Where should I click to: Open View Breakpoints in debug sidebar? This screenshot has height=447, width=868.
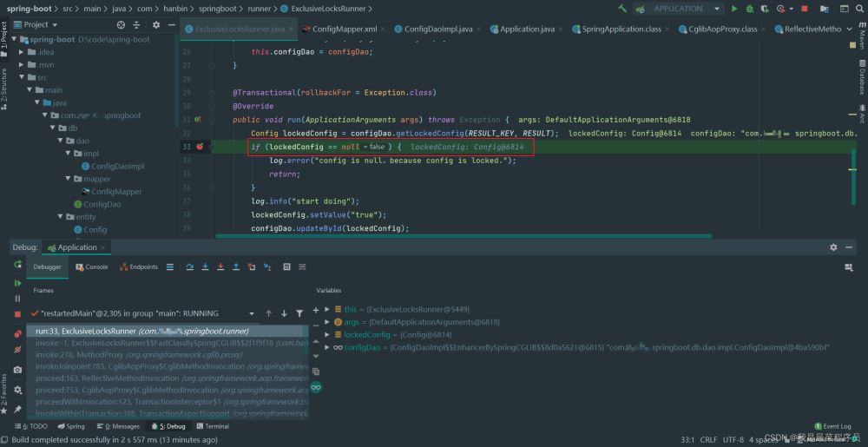click(x=17, y=334)
